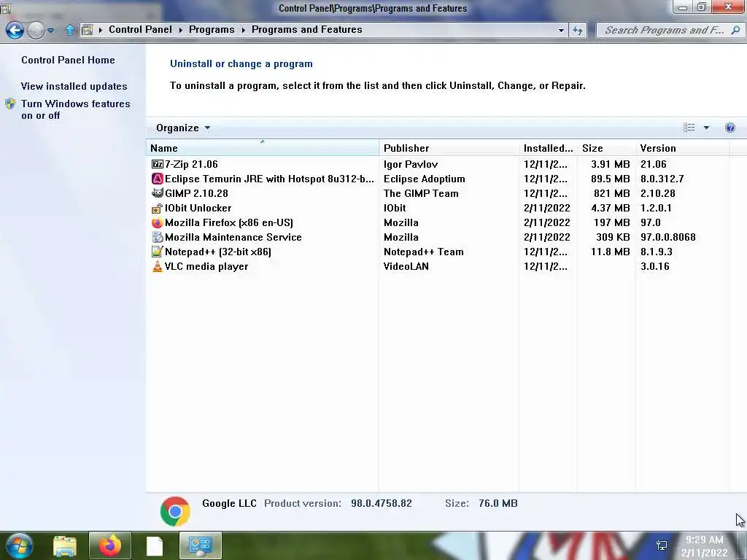This screenshot has width=747, height=560.
Task: Click the Control Panel address bar icon
Action: click(x=88, y=30)
